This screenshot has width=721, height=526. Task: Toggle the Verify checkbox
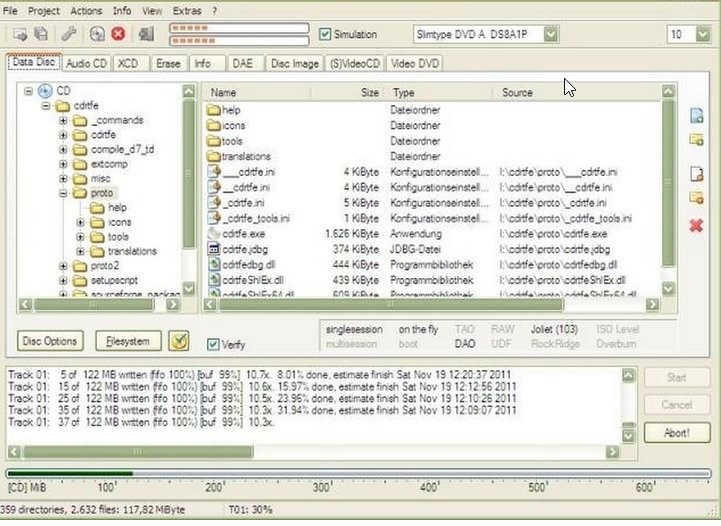[213, 344]
